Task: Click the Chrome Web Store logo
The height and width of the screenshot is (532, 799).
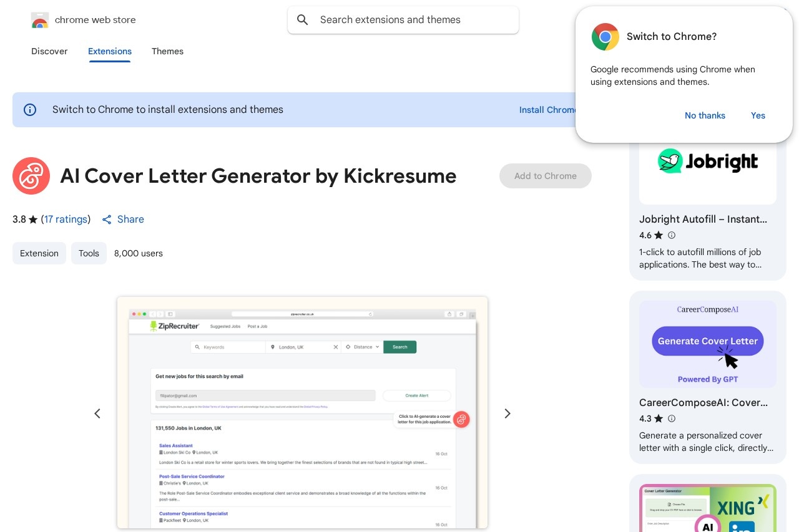Action: [x=40, y=21]
